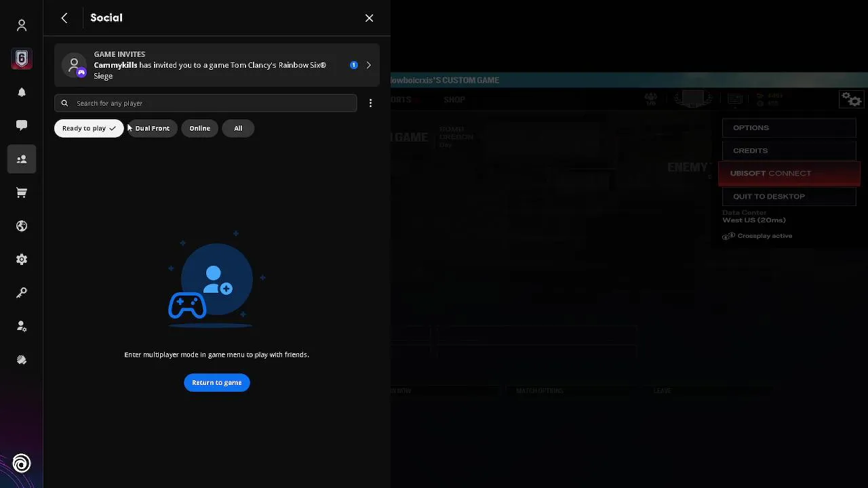The width and height of the screenshot is (868, 488).
Task: Open the game's gears settings icon
Action: pyautogui.click(x=852, y=100)
